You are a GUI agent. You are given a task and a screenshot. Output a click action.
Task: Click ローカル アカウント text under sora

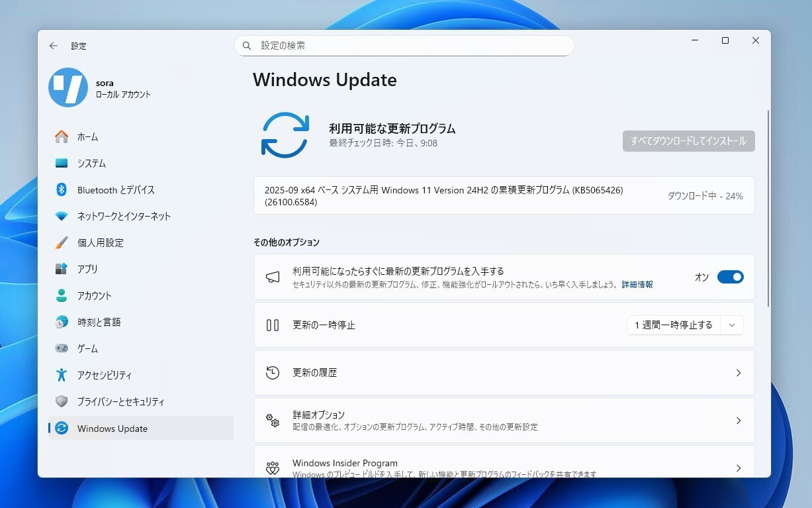click(x=123, y=95)
